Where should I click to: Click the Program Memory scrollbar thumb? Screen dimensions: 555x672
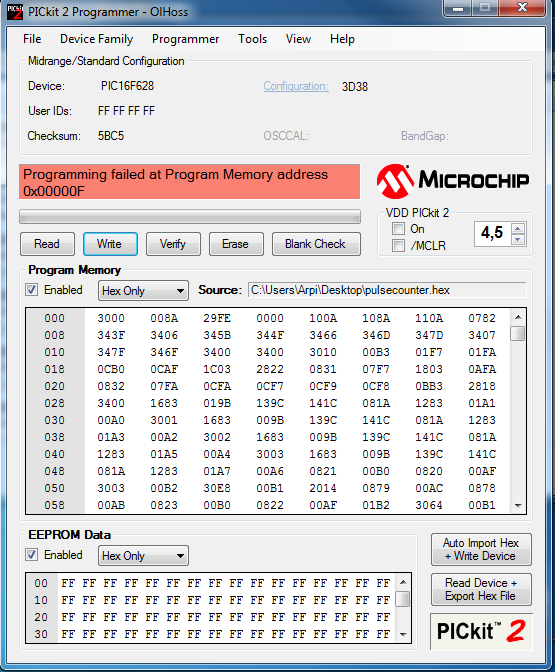(x=518, y=333)
